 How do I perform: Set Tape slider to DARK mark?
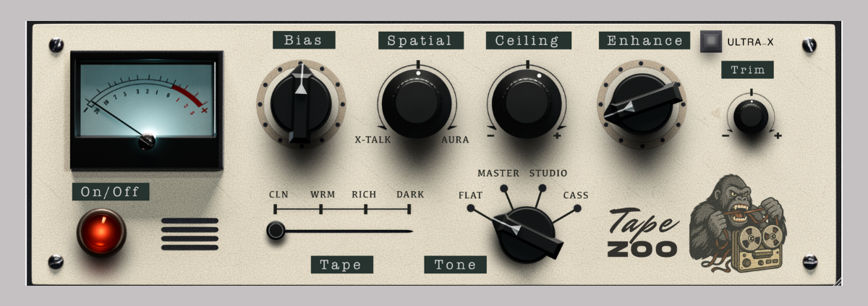click(x=409, y=209)
